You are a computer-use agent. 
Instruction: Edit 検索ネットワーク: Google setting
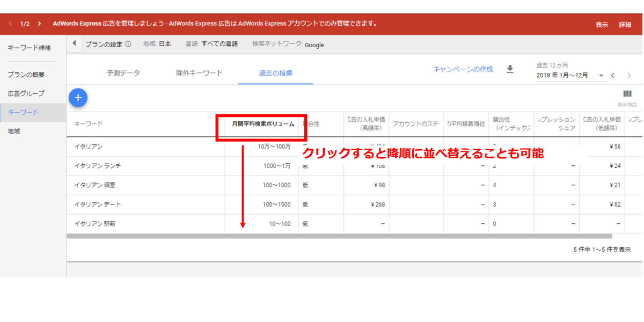click(288, 45)
